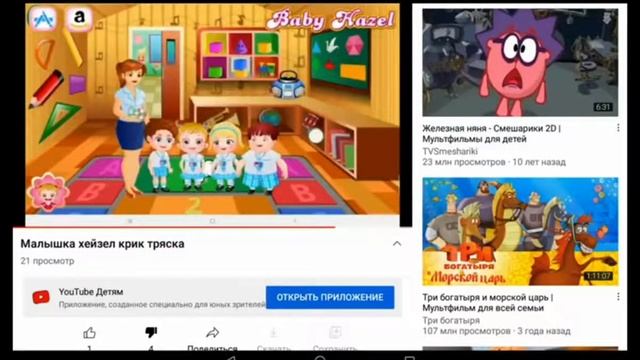The image size is (640, 360).
Task: Dislike the video with thumbs down
Action: point(151,333)
